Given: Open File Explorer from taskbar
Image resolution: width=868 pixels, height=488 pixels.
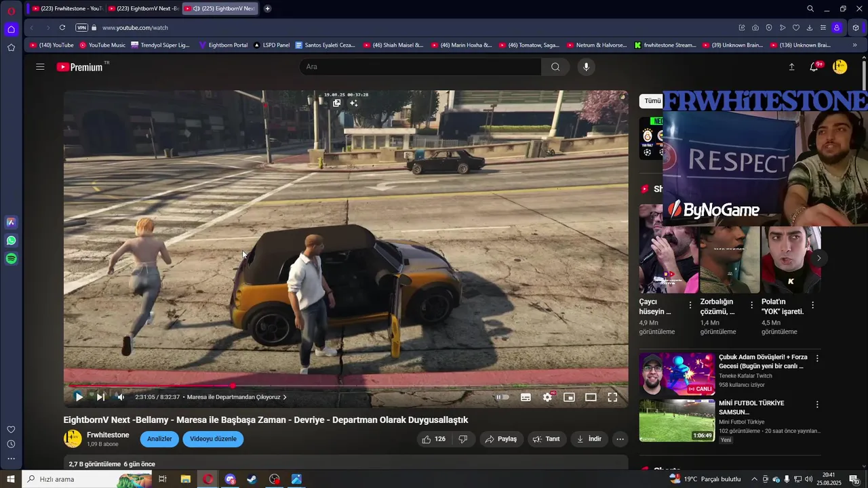Looking at the screenshot, I should pyautogui.click(x=185, y=479).
